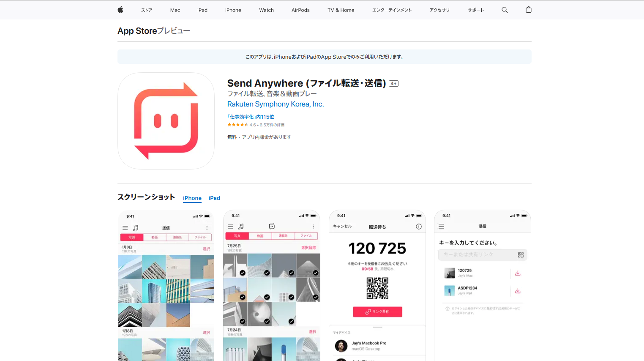The image size is (644, 361).
Task: Select エンターテインメント in the navigation bar
Action: [x=391, y=10]
